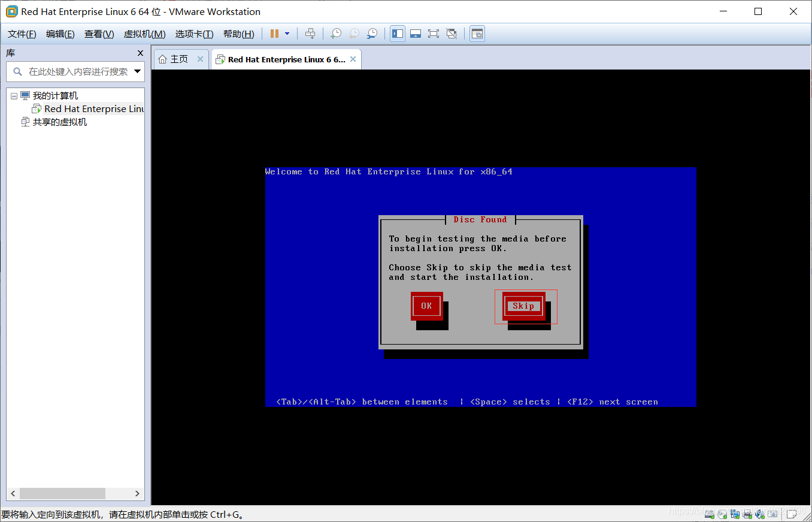Open the snapshot manager icon

372,34
